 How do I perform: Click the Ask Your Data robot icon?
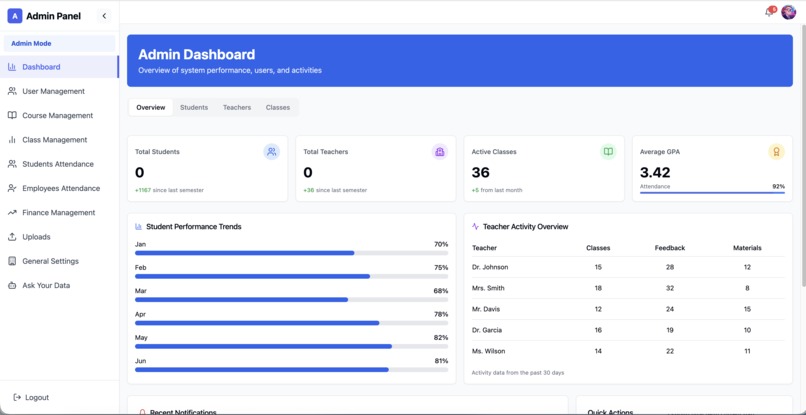(x=12, y=285)
